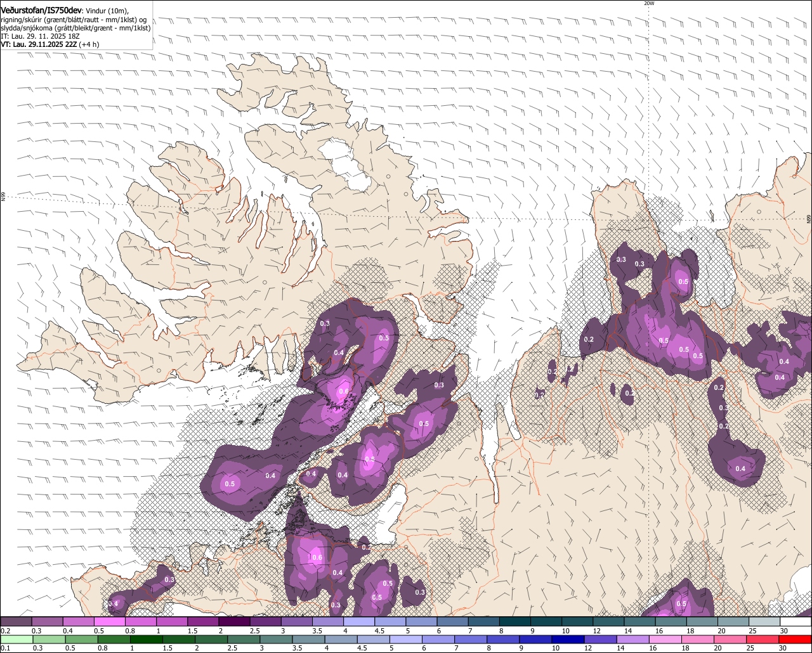This screenshot has width=812, height=653.
Task: Pick the gray-teal swatch labeled 16 in upper legend
Action: pyautogui.click(x=671, y=621)
